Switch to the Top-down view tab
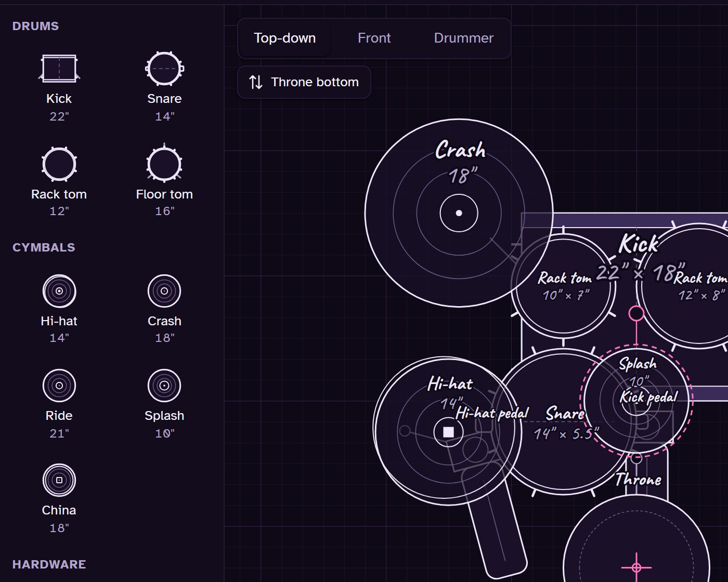 [x=284, y=38]
